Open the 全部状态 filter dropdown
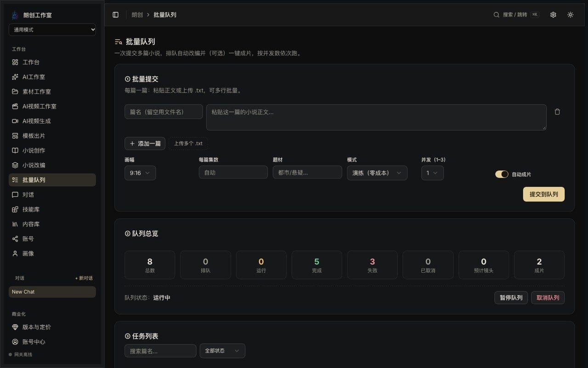This screenshot has width=588, height=368. point(222,351)
